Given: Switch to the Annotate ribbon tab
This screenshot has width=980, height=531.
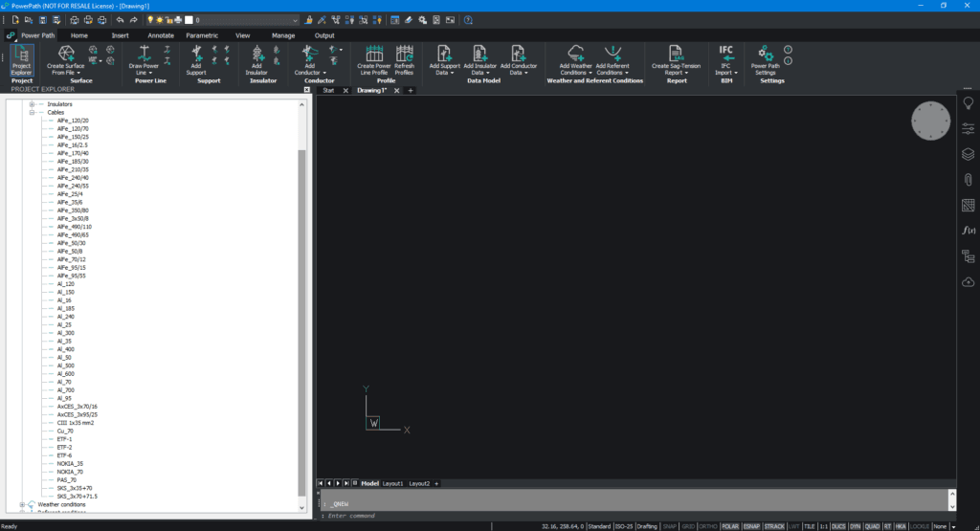Looking at the screenshot, I should 161,35.
